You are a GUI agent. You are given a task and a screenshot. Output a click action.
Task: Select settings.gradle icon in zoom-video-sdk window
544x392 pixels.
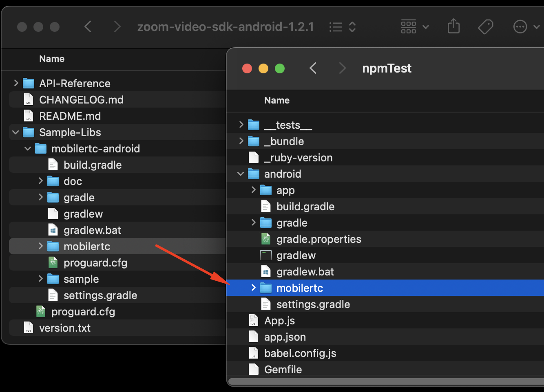pos(53,295)
